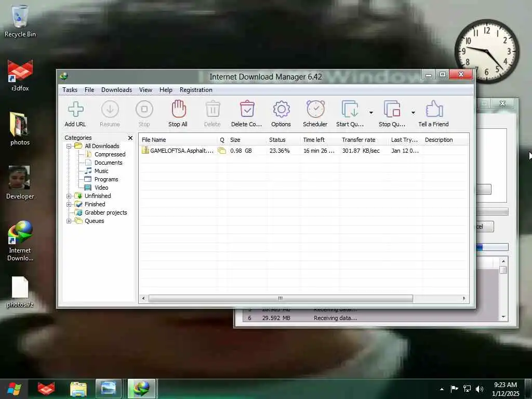Image resolution: width=532 pixels, height=399 pixels.
Task: Click the network tray icon
Action: coord(467,389)
